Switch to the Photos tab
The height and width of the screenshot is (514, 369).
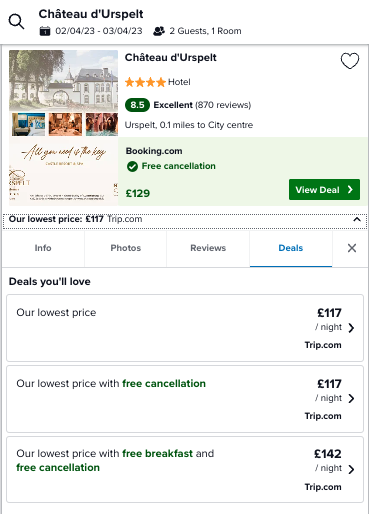pos(126,248)
